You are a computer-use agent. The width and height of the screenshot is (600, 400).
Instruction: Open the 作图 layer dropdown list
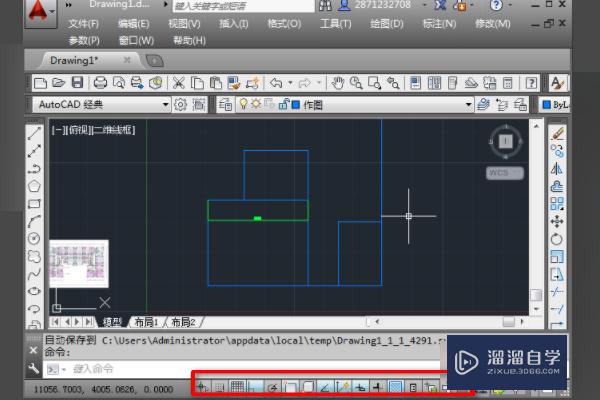click(x=355, y=104)
